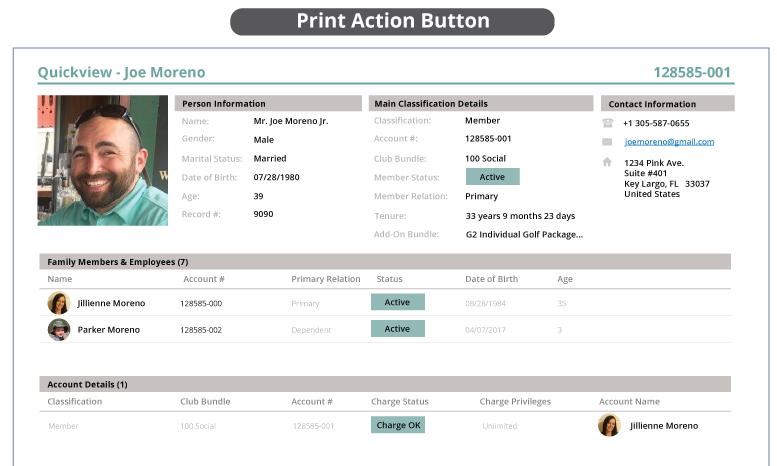Screen dimensions: 777x466
Task: Click the avatar beside Account Name Jillienne Moreno
Action: click(609, 425)
